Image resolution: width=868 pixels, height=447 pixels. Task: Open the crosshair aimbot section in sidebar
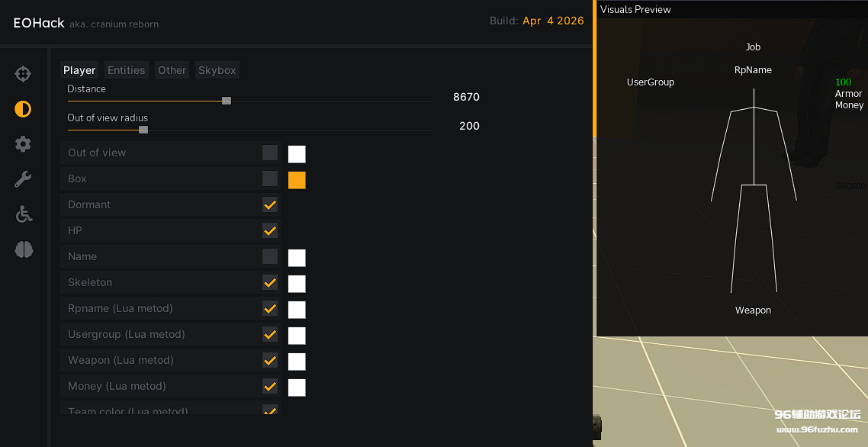23,74
